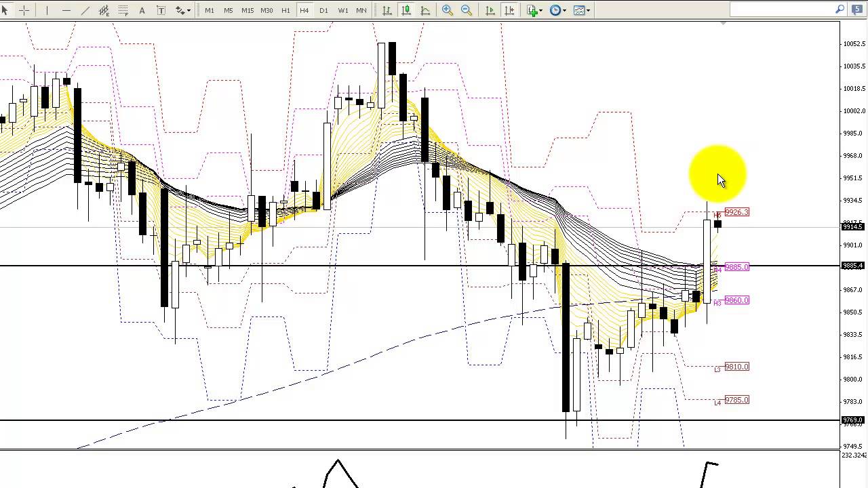
Task: Switch to the M15 timeframe
Action: pyautogui.click(x=248, y=10)
